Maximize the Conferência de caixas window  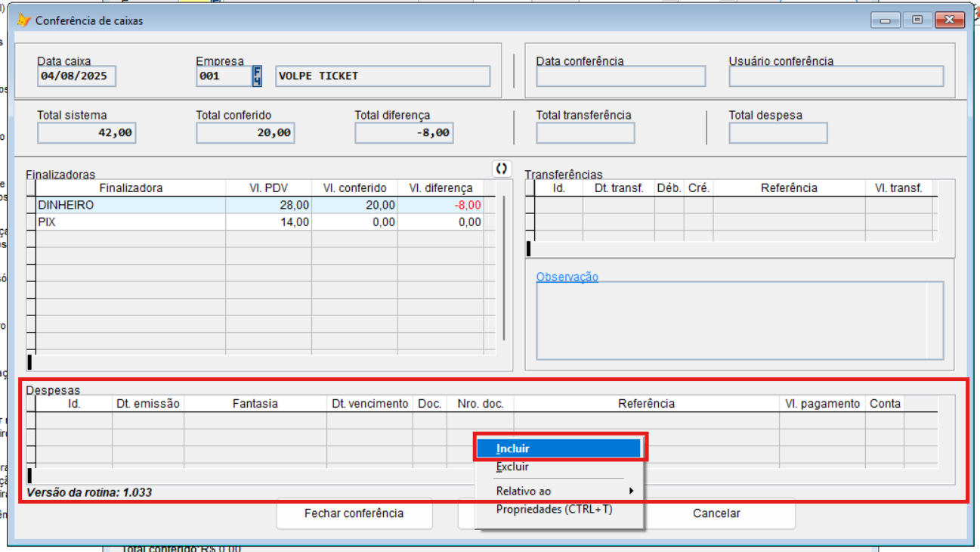pyautogui.click(x=917, y=20)
